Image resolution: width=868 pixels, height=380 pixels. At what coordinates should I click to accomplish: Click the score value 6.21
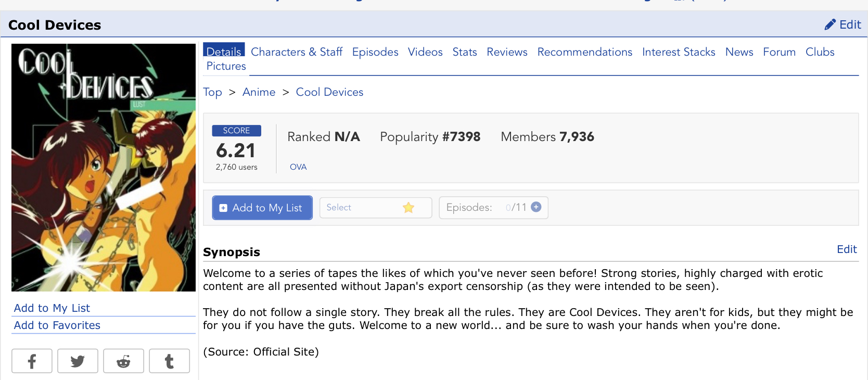(236, 150)
